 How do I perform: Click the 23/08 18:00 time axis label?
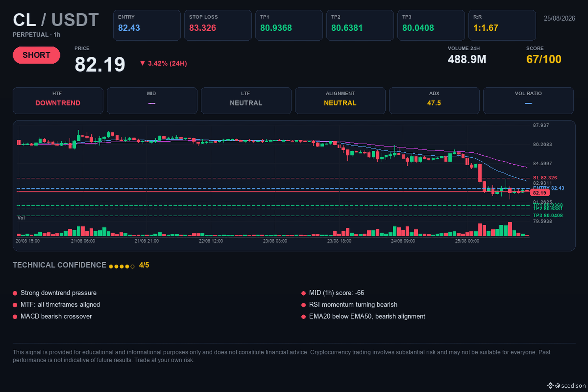click(x=339, y=241)
